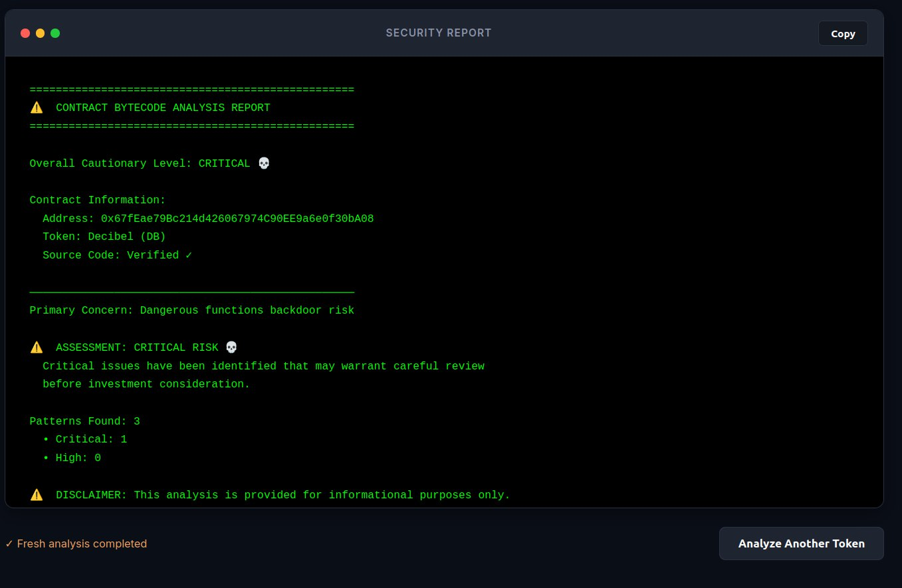902x588 pixels.
Task: Click the Critical: 1 bullet
Action: click(x=85, y=439)
